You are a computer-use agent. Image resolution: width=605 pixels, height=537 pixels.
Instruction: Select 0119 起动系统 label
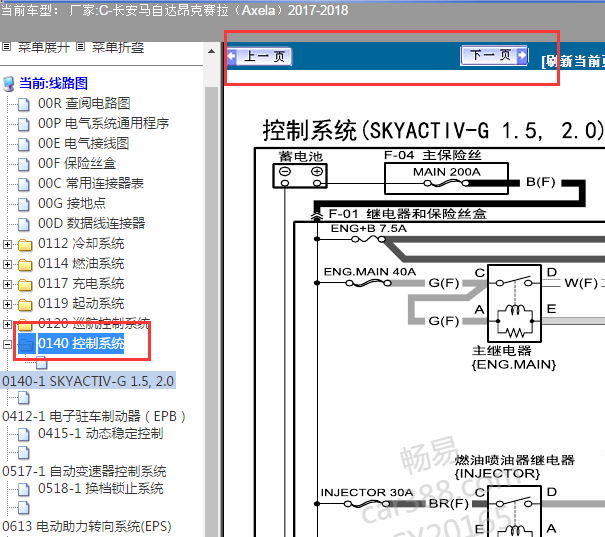point(81,304)
